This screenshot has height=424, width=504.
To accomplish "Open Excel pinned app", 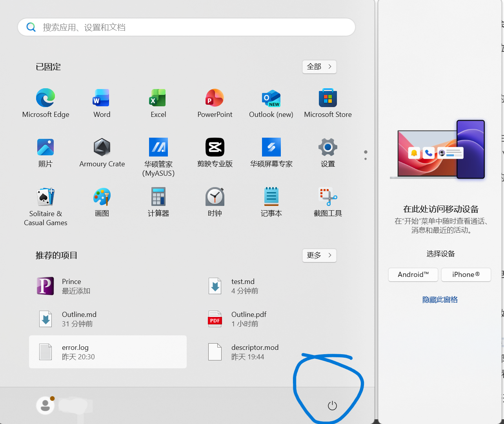I will pos(158,103).
